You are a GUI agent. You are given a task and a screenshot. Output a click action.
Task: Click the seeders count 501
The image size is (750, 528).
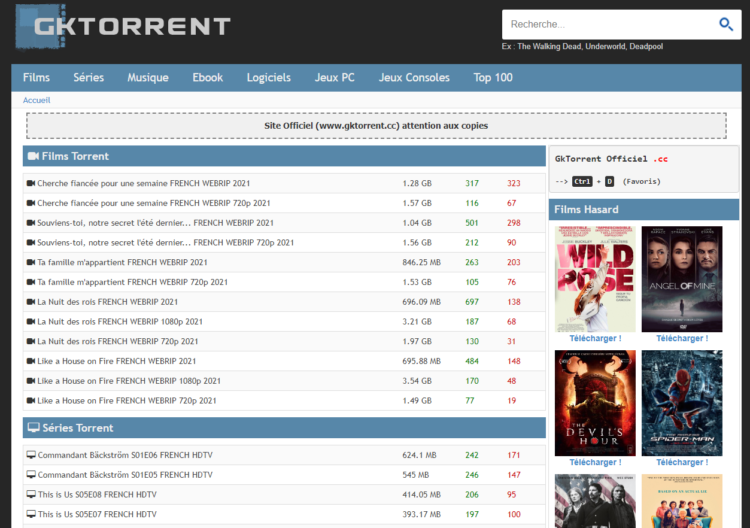point(472,222)
